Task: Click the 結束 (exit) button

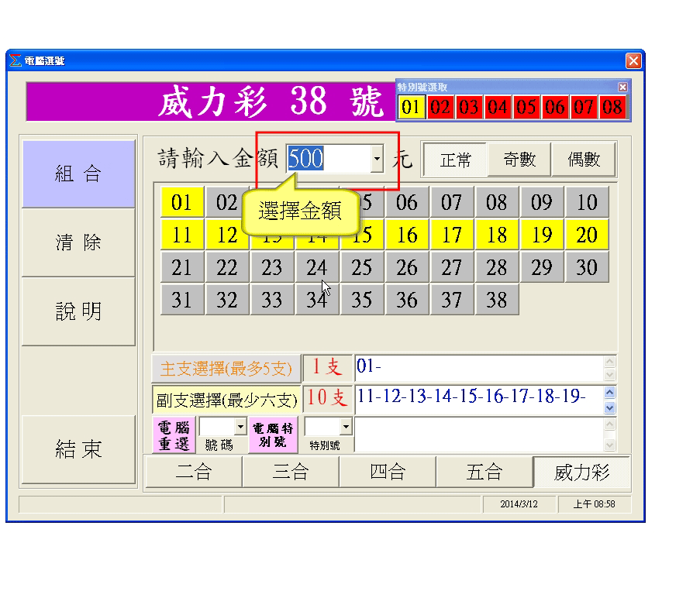Action: 78,449
